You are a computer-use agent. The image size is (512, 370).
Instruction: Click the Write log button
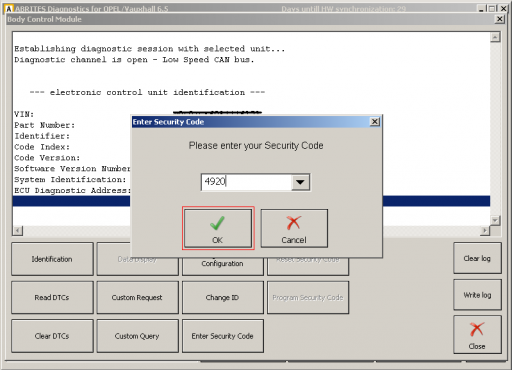[477, 295]
